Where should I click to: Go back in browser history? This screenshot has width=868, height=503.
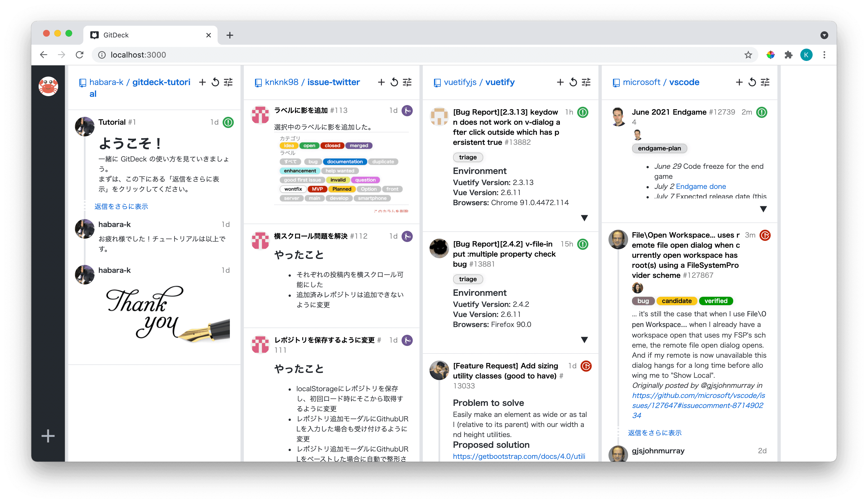(44, 55)
